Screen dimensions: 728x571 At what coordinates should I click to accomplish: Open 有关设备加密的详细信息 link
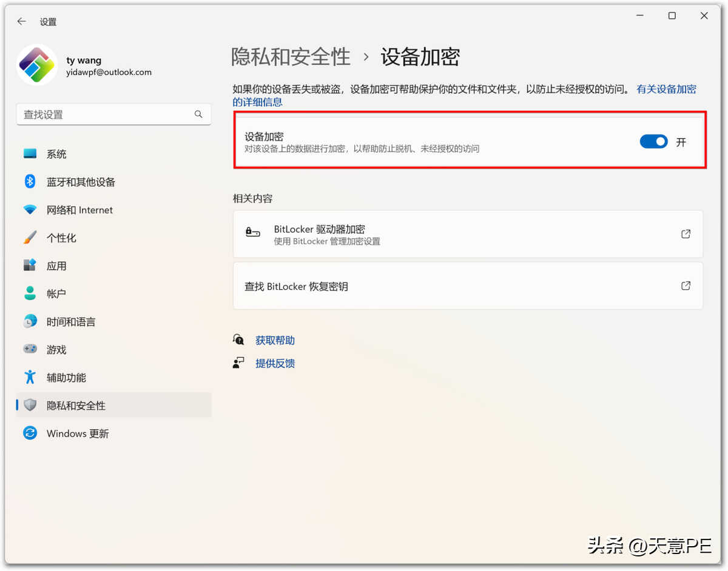666,90
